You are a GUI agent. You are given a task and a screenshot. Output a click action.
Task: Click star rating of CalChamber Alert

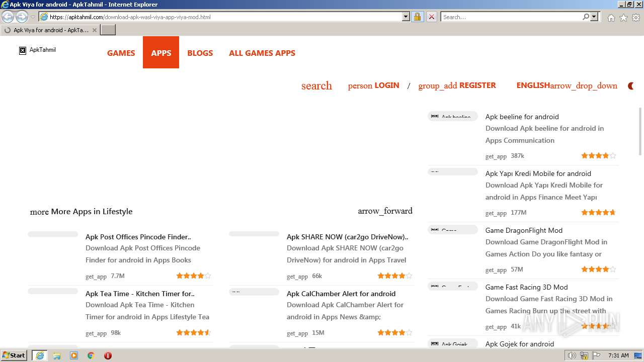[x=395, y=332]
